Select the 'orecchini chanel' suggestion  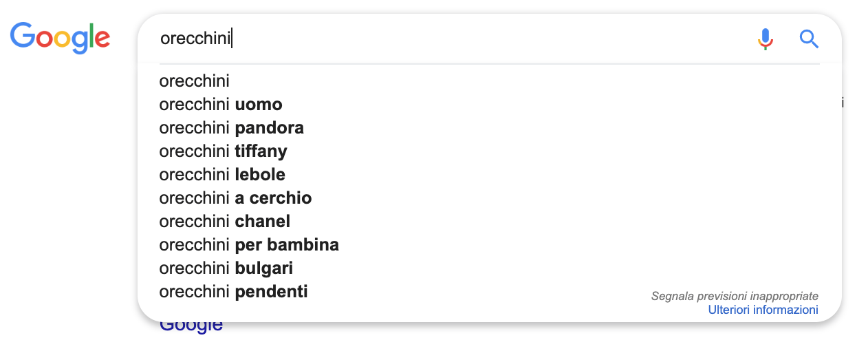tap(224, 222)
